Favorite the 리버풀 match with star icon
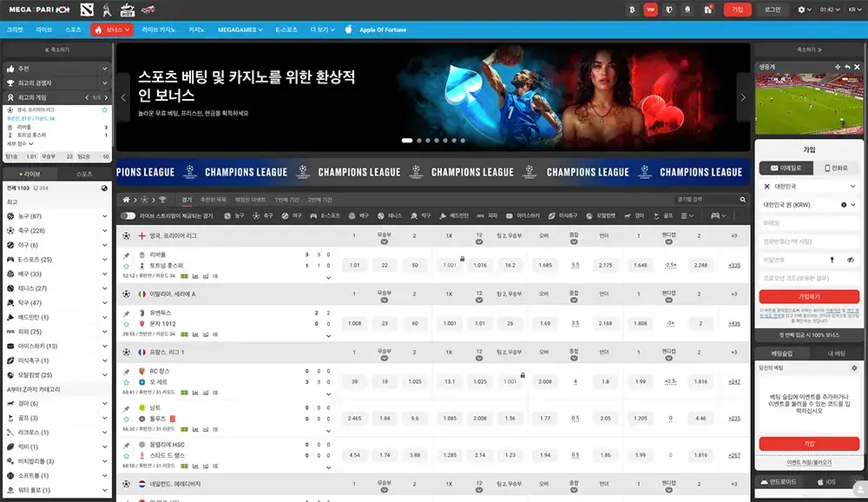 tap(126, 266)
